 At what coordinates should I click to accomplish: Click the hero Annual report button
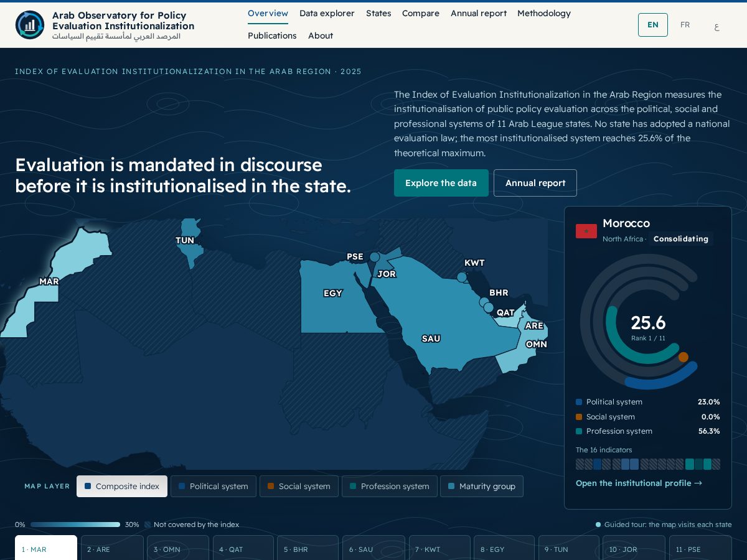(535, 183)
